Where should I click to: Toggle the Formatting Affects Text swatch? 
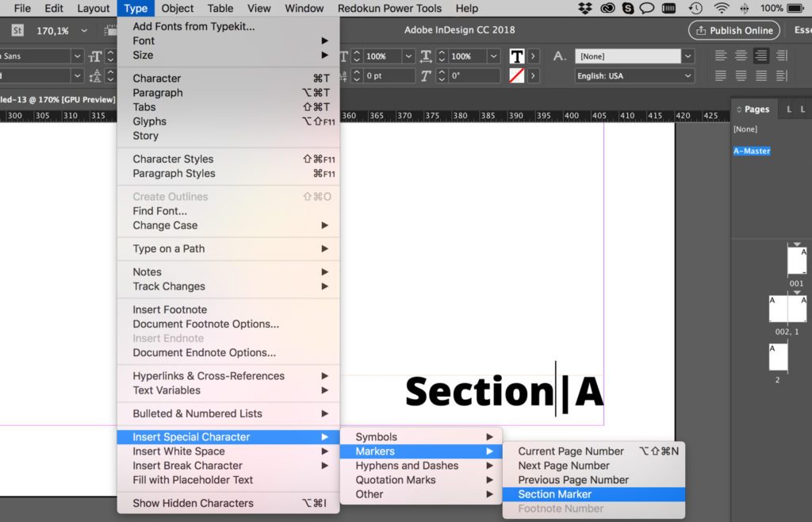click(517, 56)
